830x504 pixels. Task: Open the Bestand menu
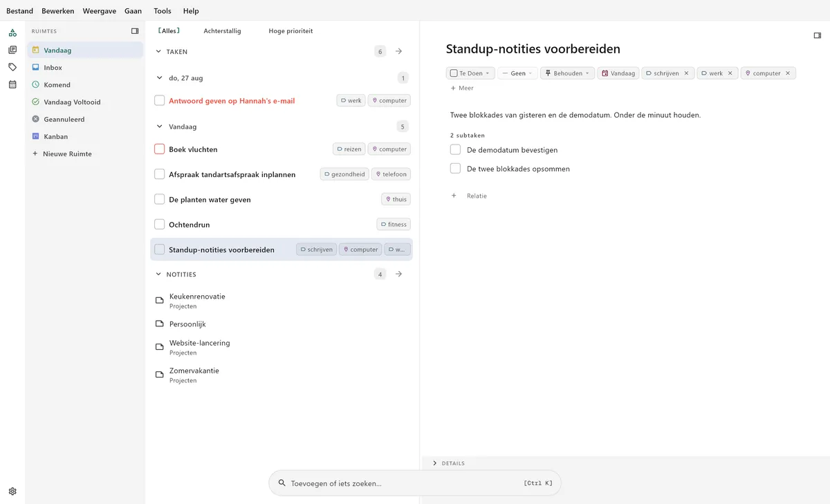pos(19,11)
